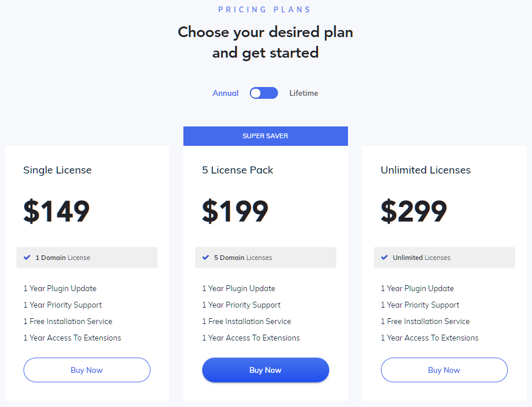Screen dimensions: 532x407
Task: Click the checkmark icon beside 5 Domain Licenses
Action: (206, 258)
